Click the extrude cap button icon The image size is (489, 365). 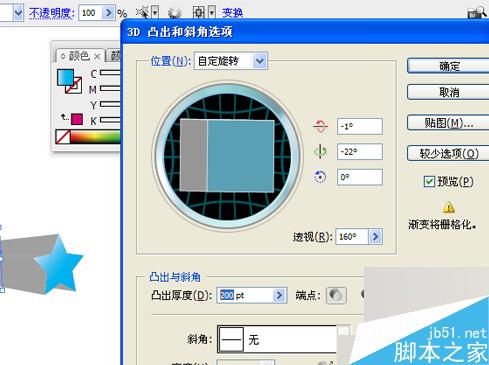336,295
